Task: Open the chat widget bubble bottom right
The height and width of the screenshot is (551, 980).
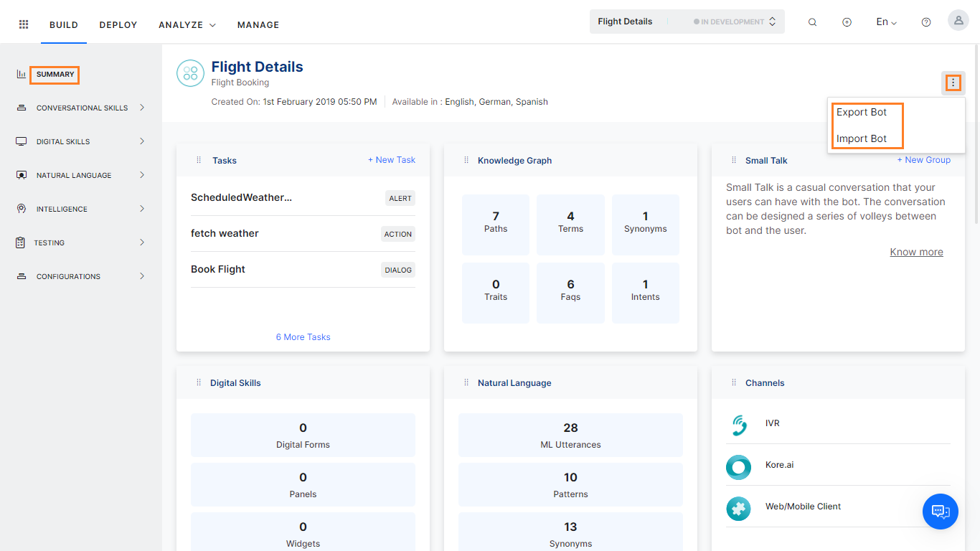Action: (940, 511)
